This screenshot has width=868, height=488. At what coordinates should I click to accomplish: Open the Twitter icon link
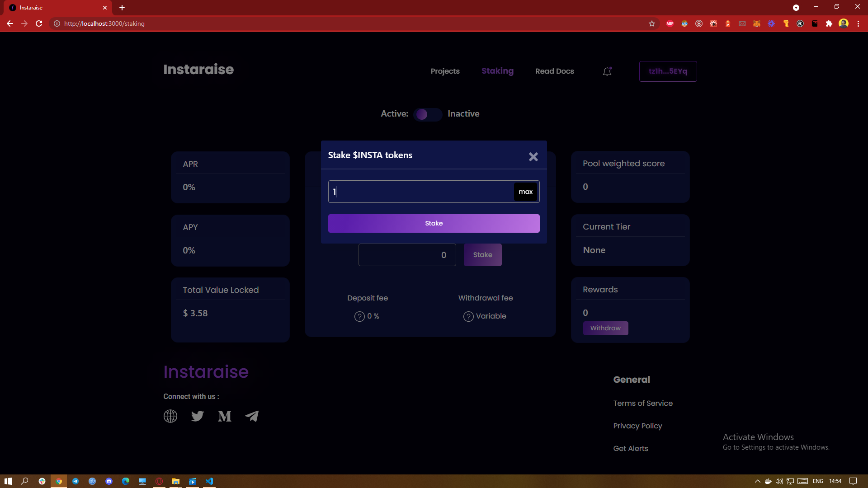pyautogui.click(x=198, y=416)
